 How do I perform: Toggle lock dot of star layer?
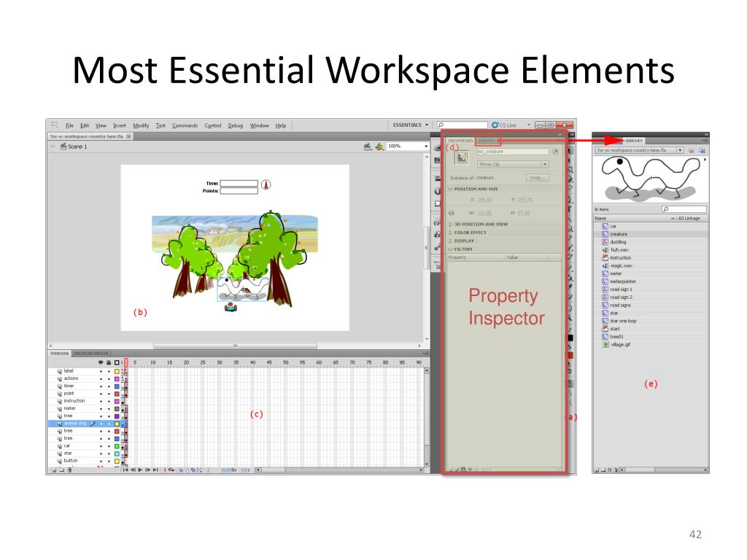(109, 454)
